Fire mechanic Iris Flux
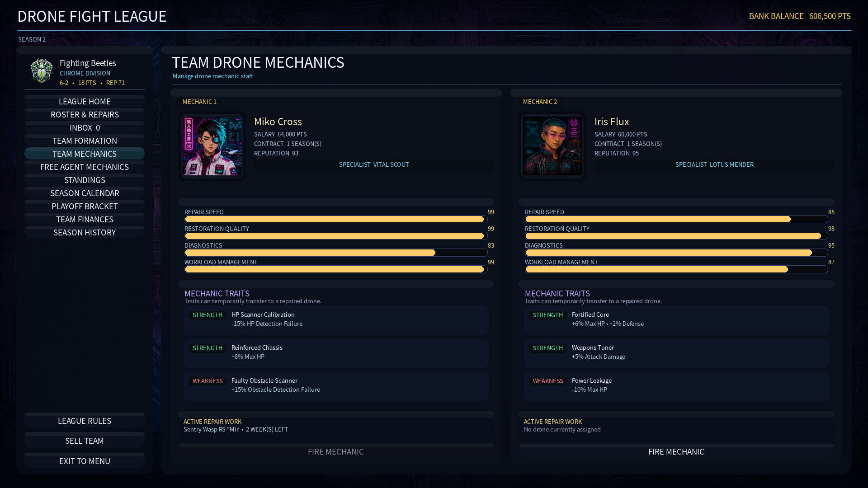Image resolution: width=868 pixels, height=488 pixels. (x=676, y=451)
